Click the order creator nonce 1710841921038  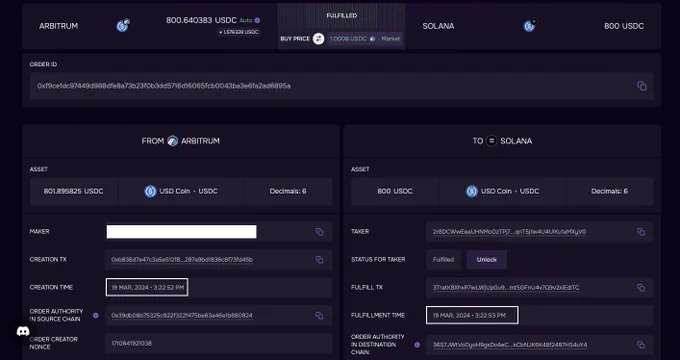(x=131, y=344)
